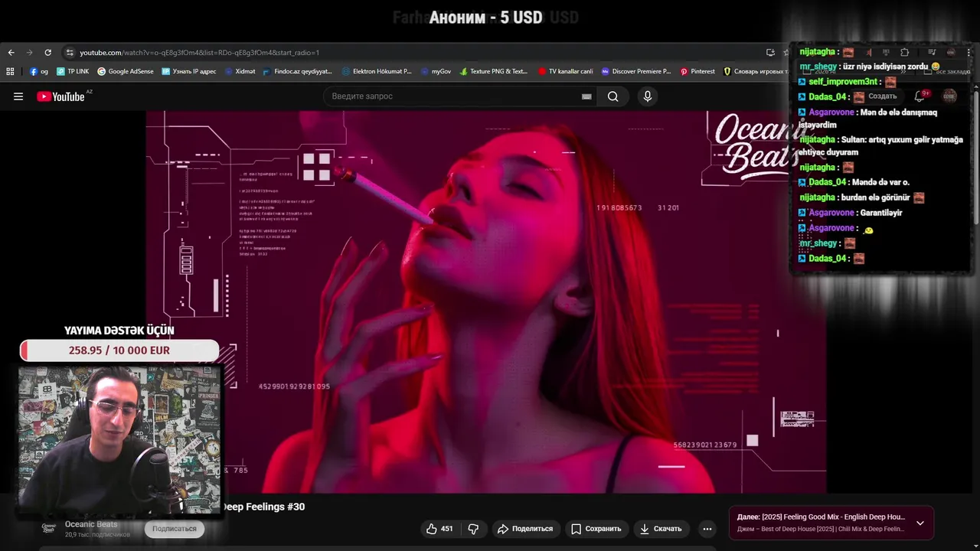The width and height of the screenshot is (980, 551).
Task: Click chat message 'Məndə də var o.'
Action: pos(880,182)
